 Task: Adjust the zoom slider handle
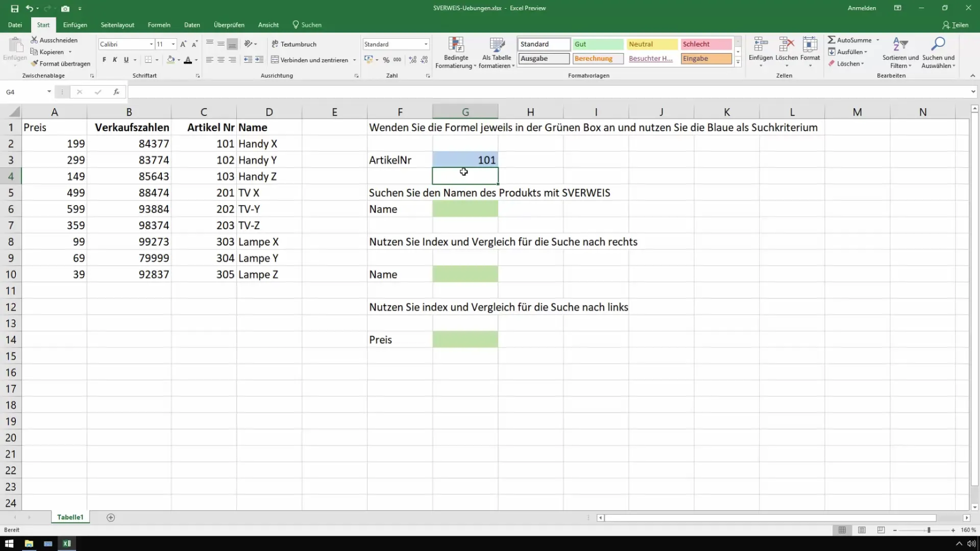pyautogui.click(x=929, y=531)
